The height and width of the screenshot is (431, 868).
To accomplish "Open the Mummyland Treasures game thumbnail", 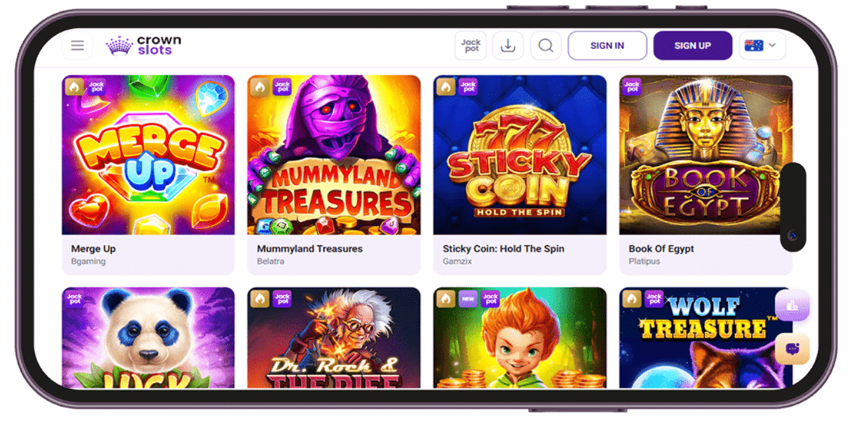I will pyautogui.click(x=334, y=155).
